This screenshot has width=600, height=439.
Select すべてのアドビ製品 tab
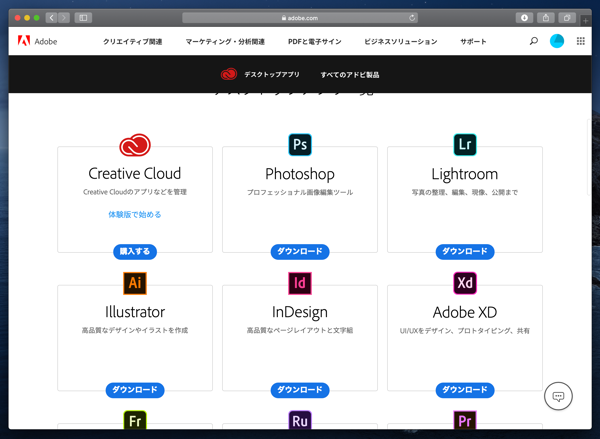[x=350, y=75]
